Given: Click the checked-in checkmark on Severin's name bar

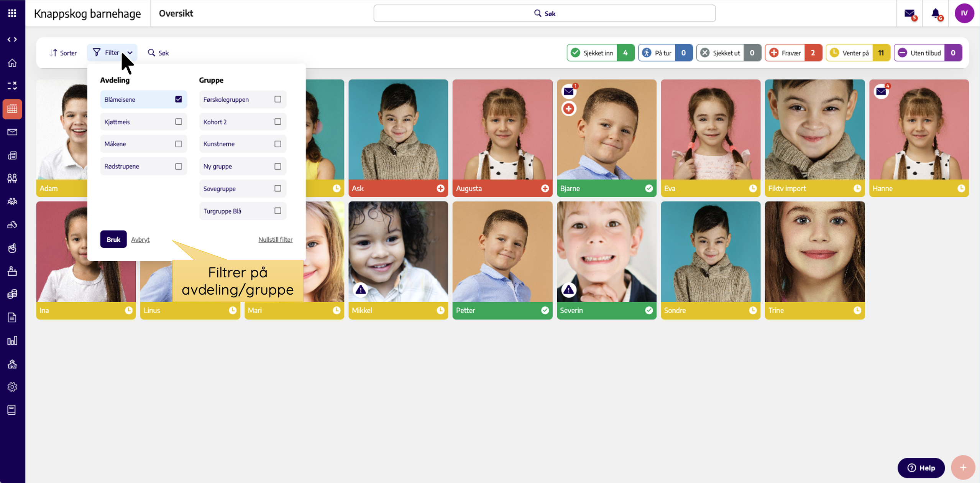Looking at the screenshot, I should (648, 310).
